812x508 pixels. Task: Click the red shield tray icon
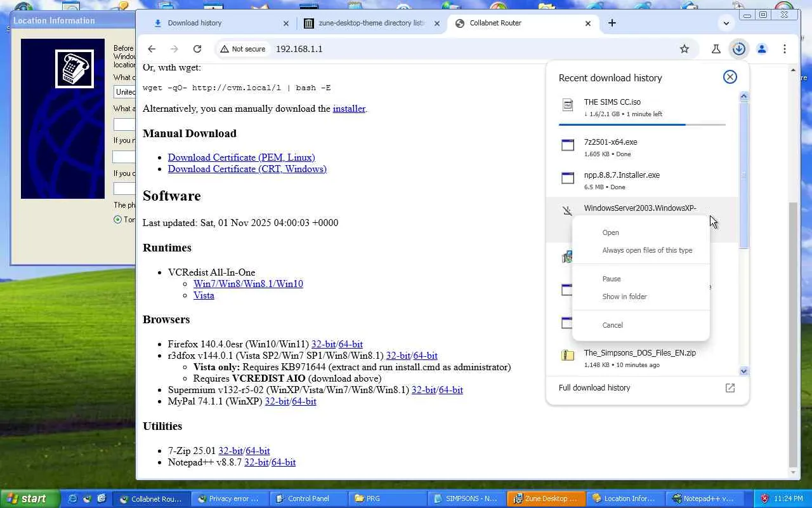click(x=764, y=498)
